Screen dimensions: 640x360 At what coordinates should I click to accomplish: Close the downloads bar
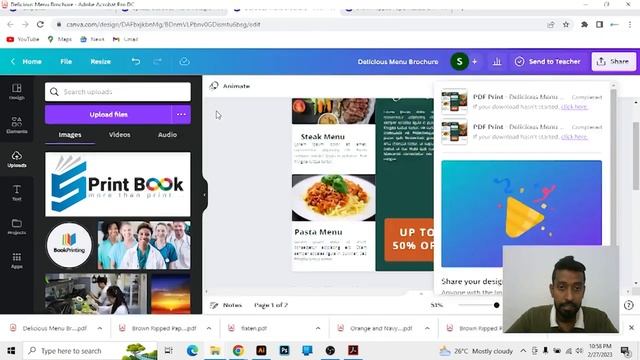[x=631, y=328]
